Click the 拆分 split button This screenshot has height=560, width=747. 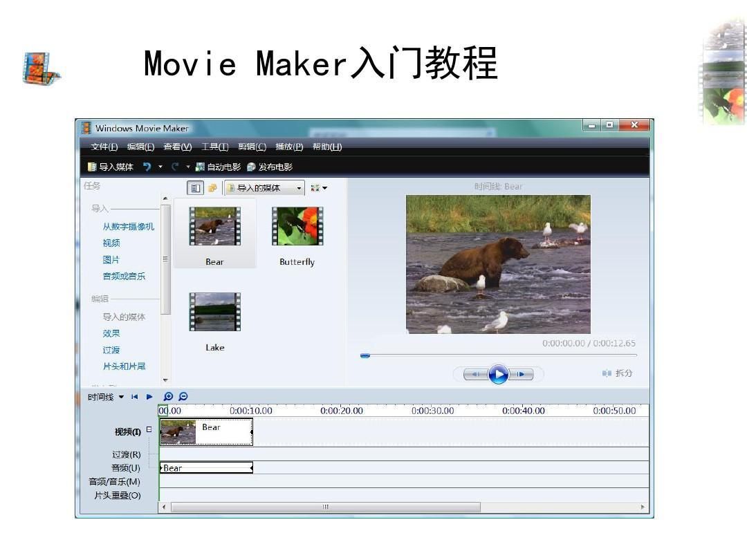617,373
